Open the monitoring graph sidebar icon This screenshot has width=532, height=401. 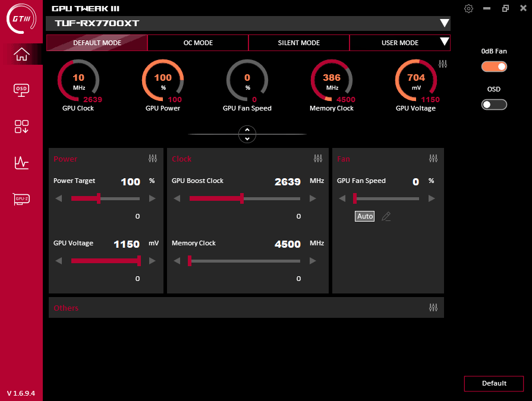[21, 163]
